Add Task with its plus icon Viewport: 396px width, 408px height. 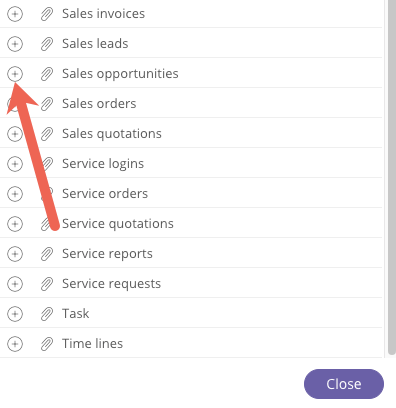pos(15,314)
